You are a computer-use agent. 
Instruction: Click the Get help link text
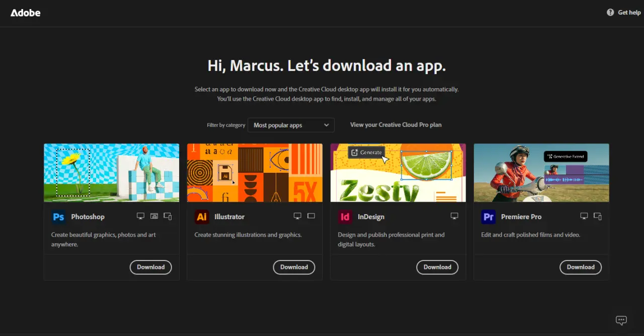pyautogui.click(x=629, y=13)
